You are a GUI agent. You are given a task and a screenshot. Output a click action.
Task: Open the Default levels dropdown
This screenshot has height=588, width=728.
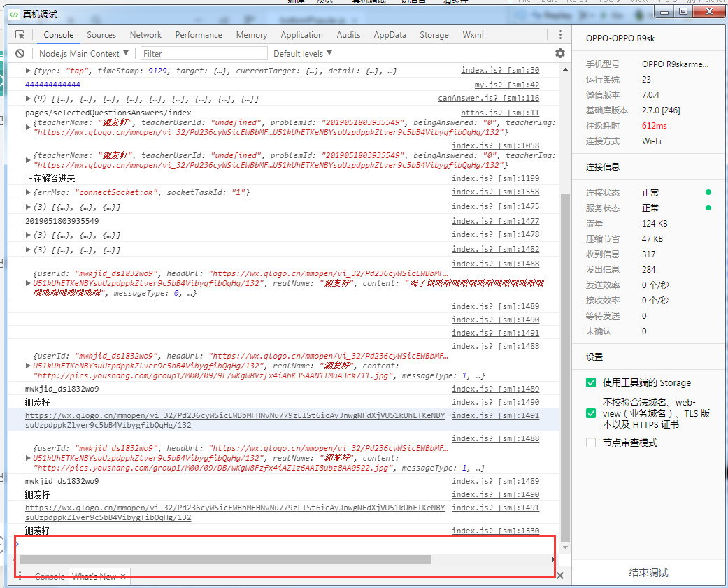point(303,53)
